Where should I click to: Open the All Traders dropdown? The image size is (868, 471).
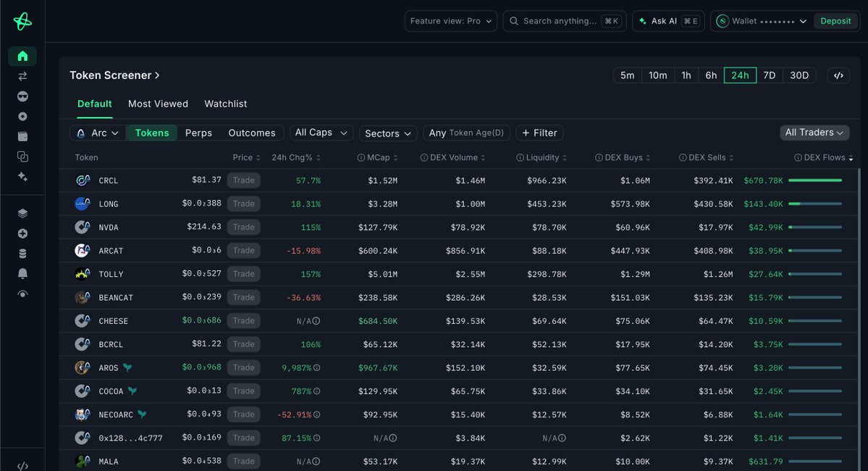tap(814, 133)
